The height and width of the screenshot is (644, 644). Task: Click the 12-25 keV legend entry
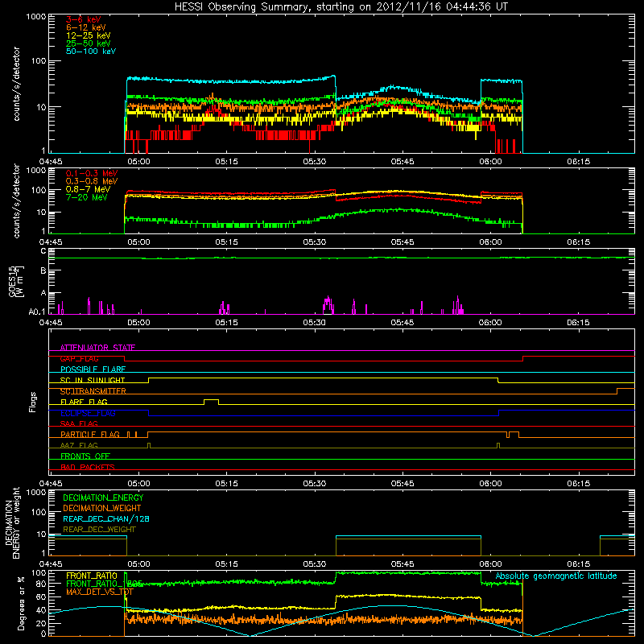click(x=89, y=35)
